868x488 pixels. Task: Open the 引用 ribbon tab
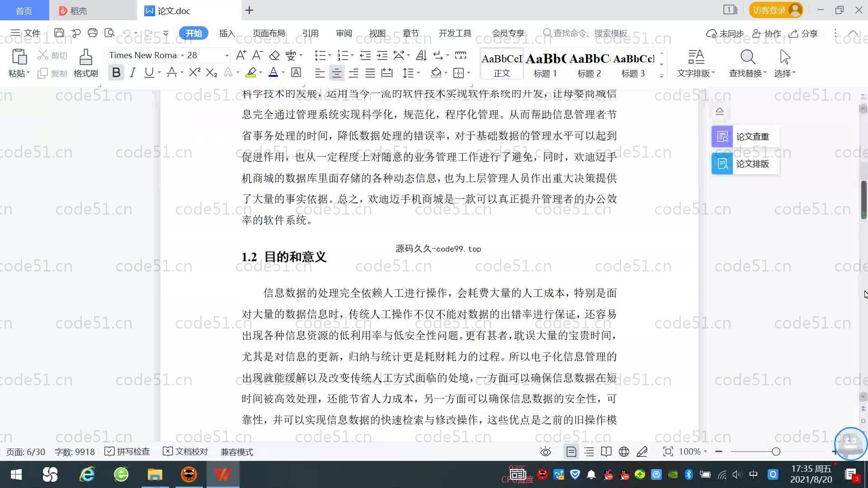pos(310,33)
